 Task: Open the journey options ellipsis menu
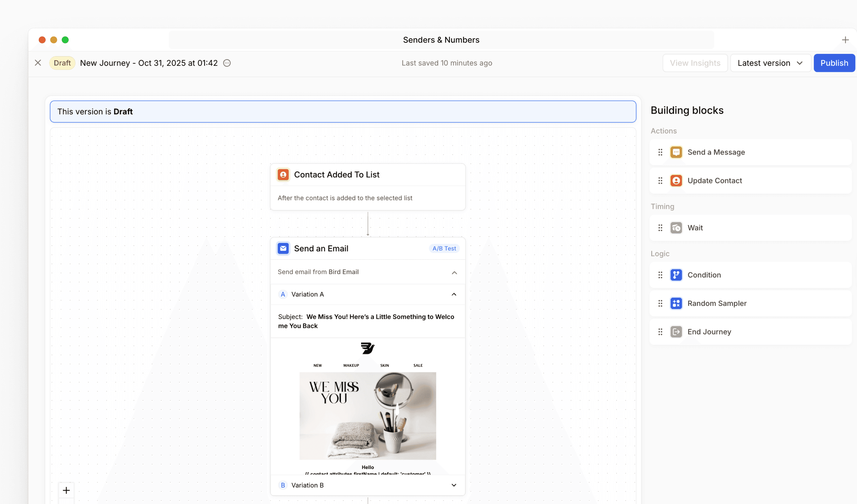[227, 63]
